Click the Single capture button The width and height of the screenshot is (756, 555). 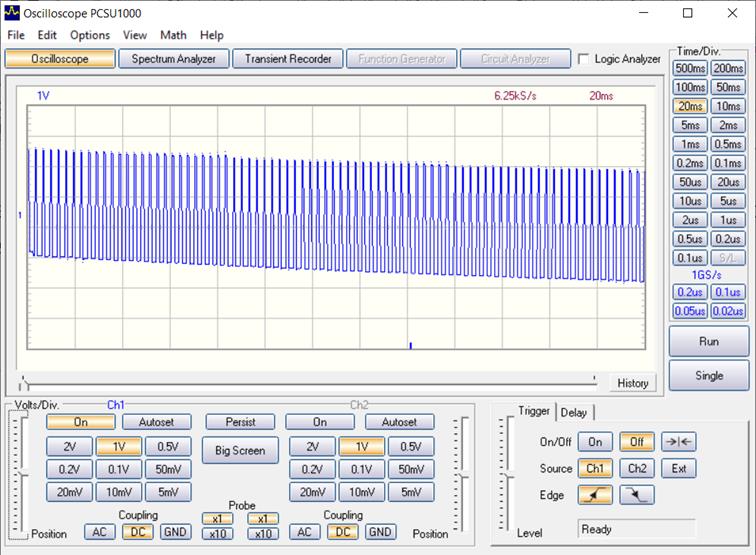709,376
